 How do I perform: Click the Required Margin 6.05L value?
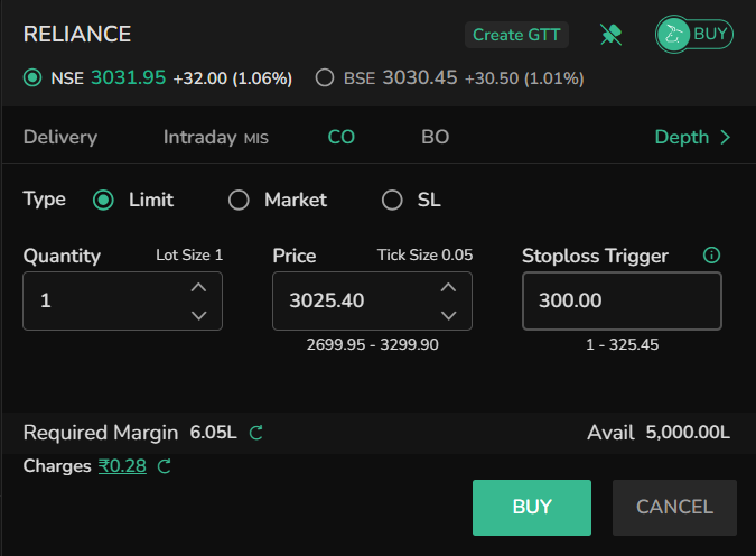(214, 432)
